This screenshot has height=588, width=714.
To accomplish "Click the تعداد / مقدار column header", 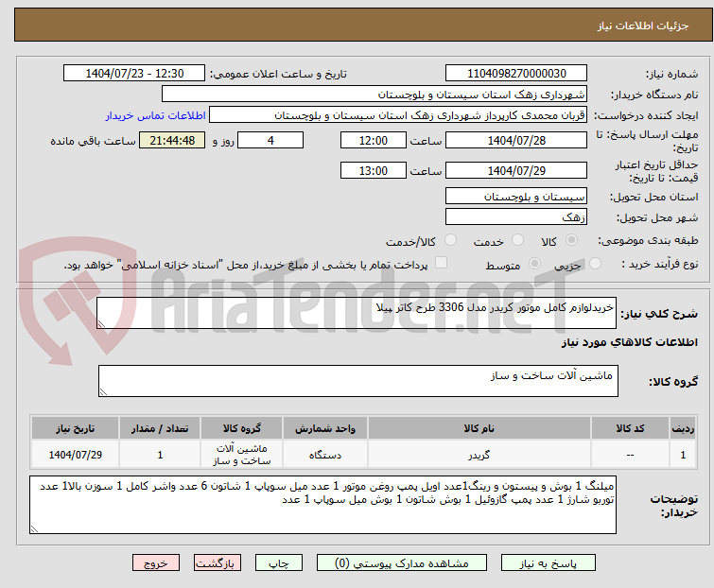I will [x=160, y=428].
